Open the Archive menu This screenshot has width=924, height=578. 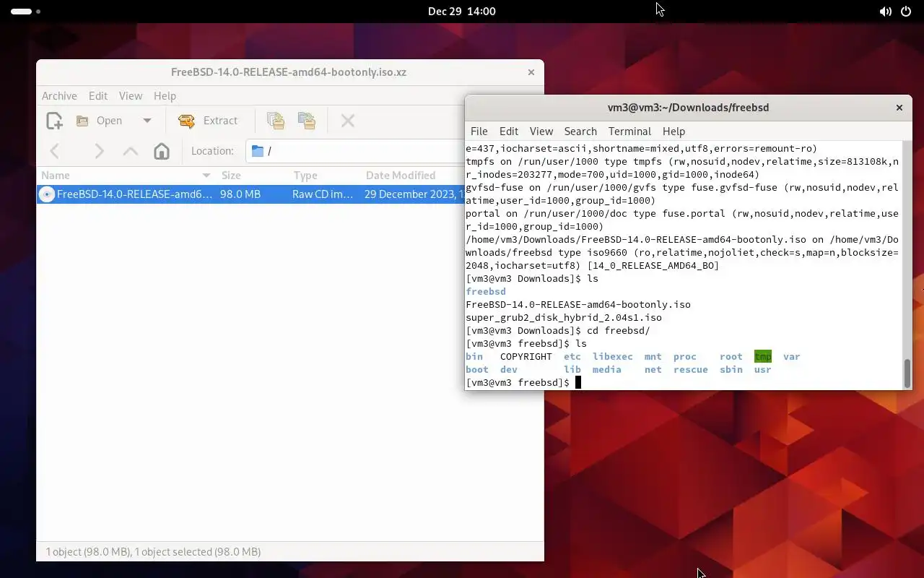pyautogui.click(x=59, y=95)
